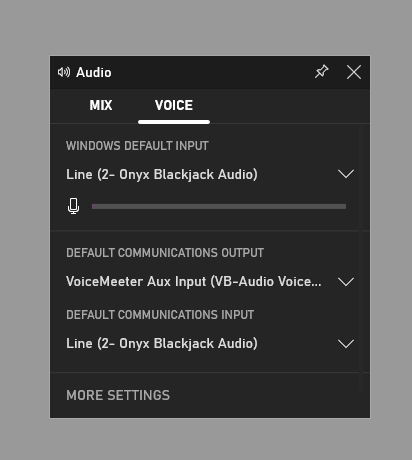Mute the microphone using the mic icon
Viewport: 412px width, 460px height.
point(73,206)
